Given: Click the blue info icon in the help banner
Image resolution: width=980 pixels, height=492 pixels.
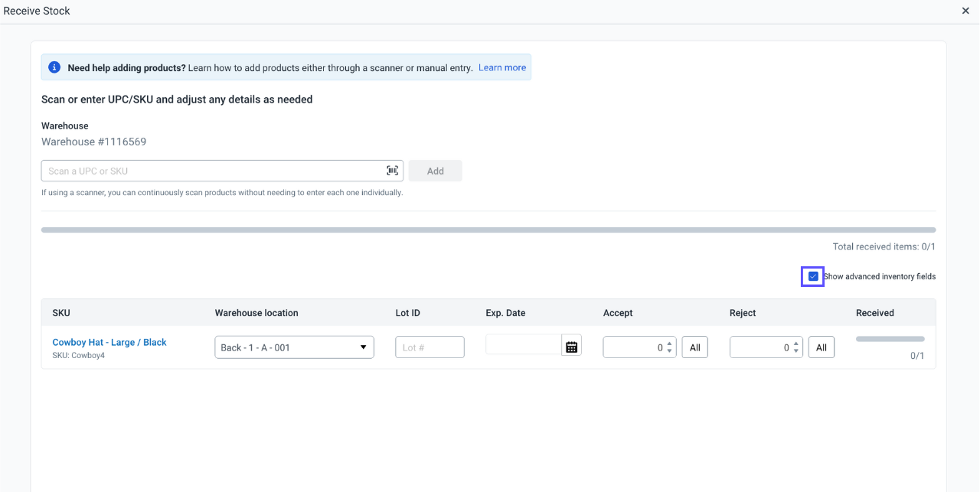Looking at the screenshot, I should tap(54, 67).
